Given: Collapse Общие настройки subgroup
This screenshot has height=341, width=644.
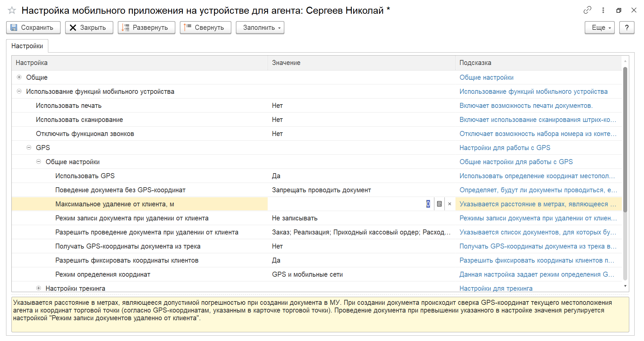Looking at the screenshot, I should [x=39, y=161].
